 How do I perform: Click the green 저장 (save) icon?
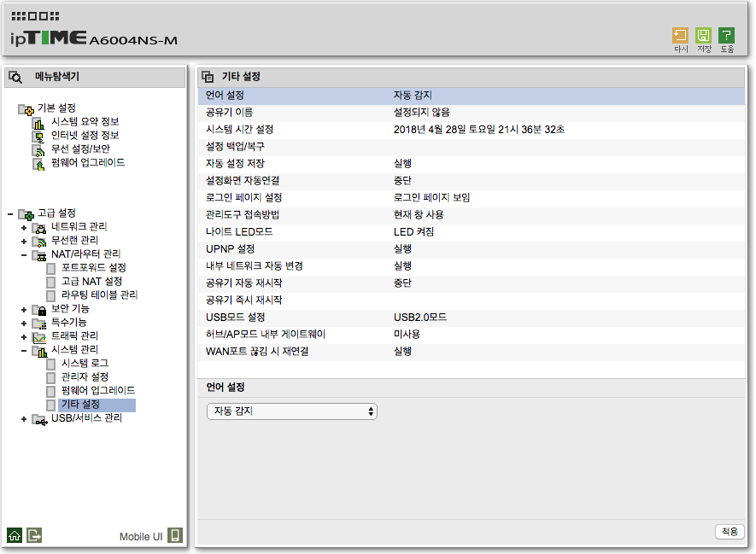tap(703, 36)
